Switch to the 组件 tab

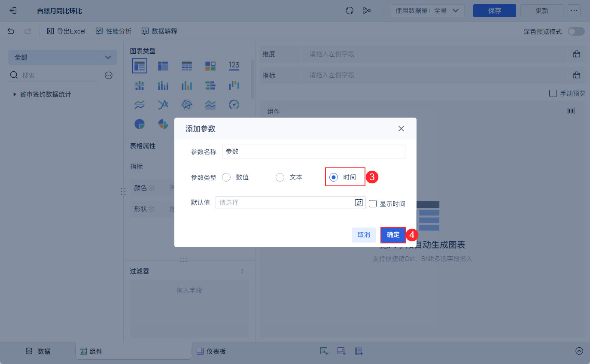click(134, 351)
